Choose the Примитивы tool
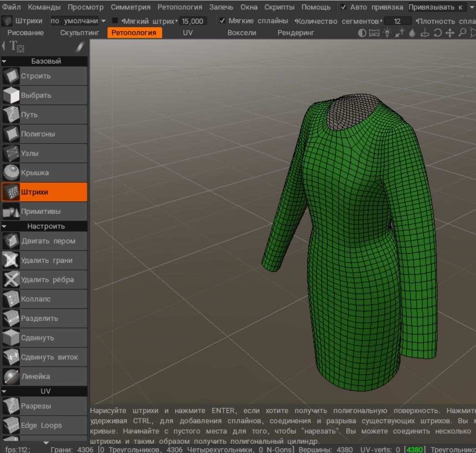 click(x=44, y=212)
